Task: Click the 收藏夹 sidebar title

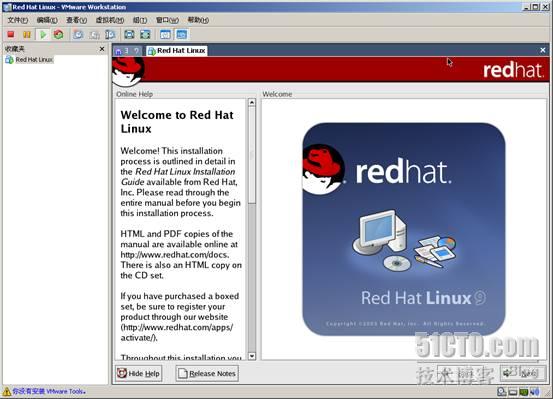Action: tap(14, 49)
